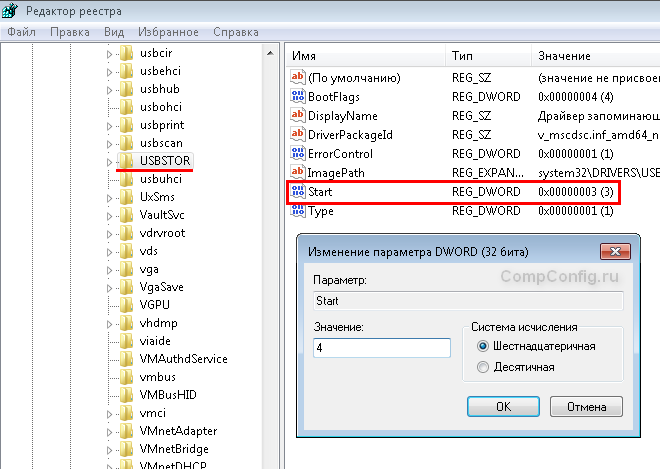The image size is (660, 469).
Task: Select the Шестнадцатеричная radio button
Action: coord(484,346)
